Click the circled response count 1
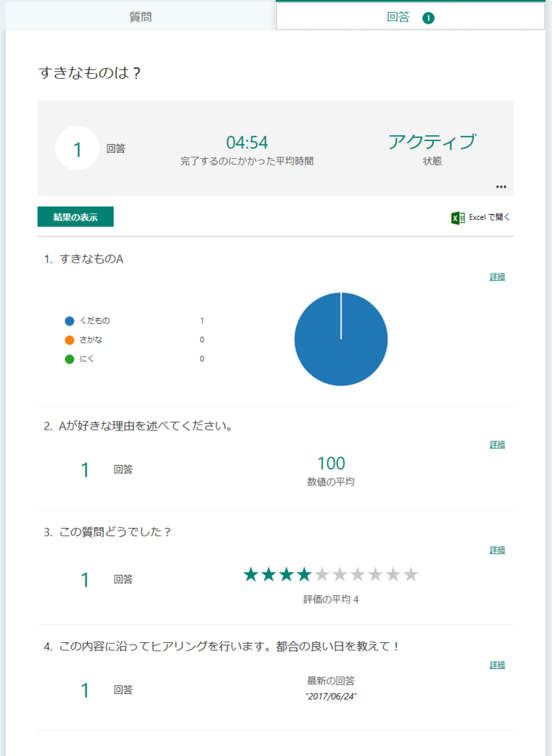 tap(77, 148)
